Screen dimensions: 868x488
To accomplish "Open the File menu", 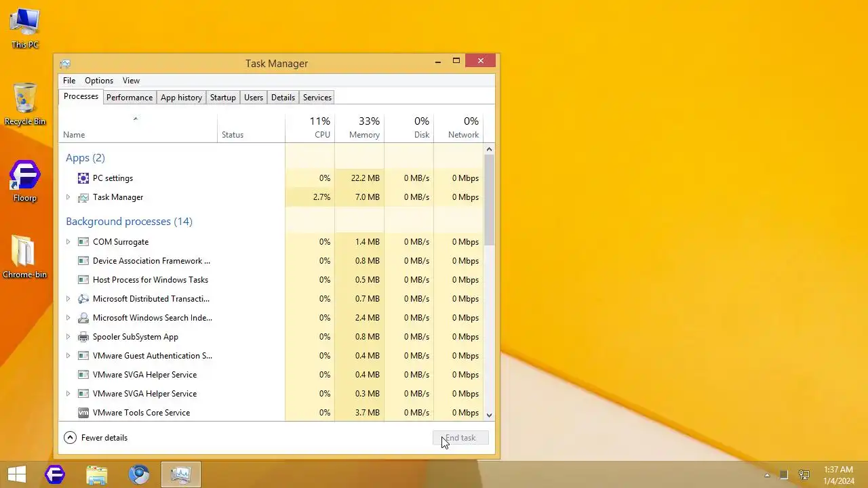I will pos(69,81).
